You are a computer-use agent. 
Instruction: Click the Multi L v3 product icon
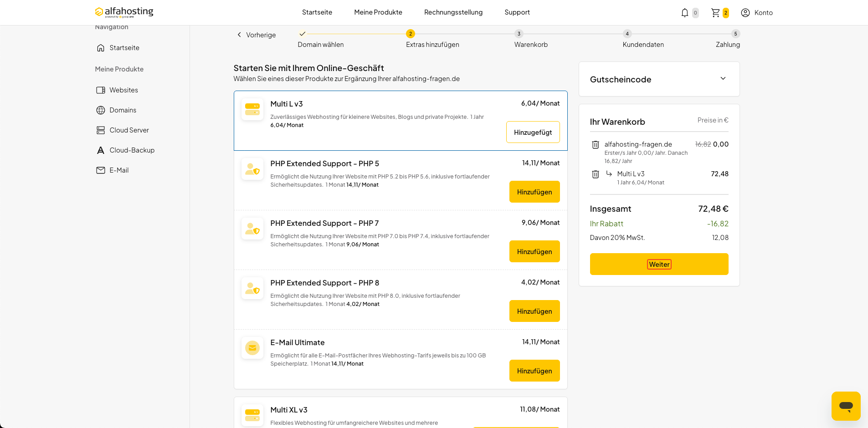[252, 109]
